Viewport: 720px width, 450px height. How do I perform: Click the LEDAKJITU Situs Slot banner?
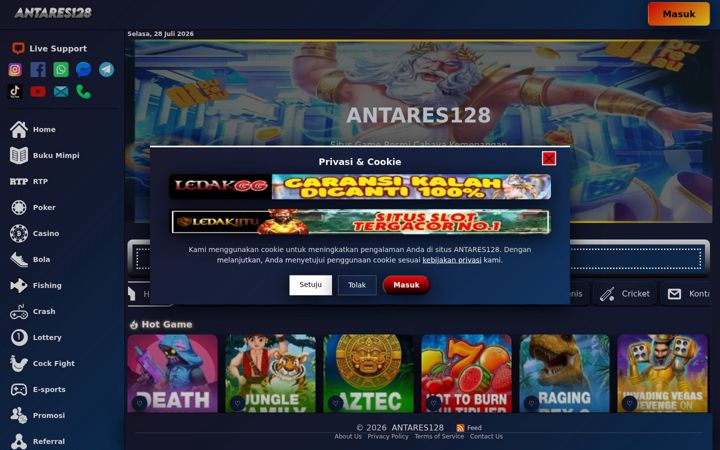[x=360, y=222]
